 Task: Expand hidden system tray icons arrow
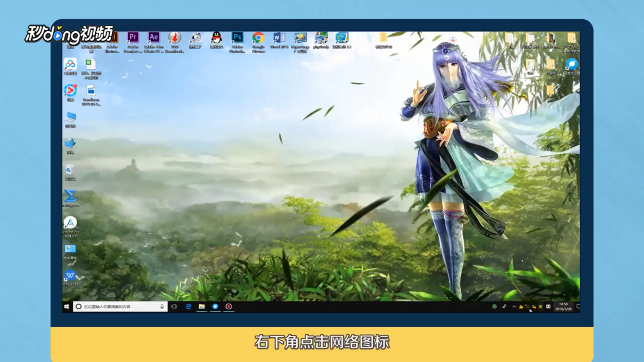point(514,306)
